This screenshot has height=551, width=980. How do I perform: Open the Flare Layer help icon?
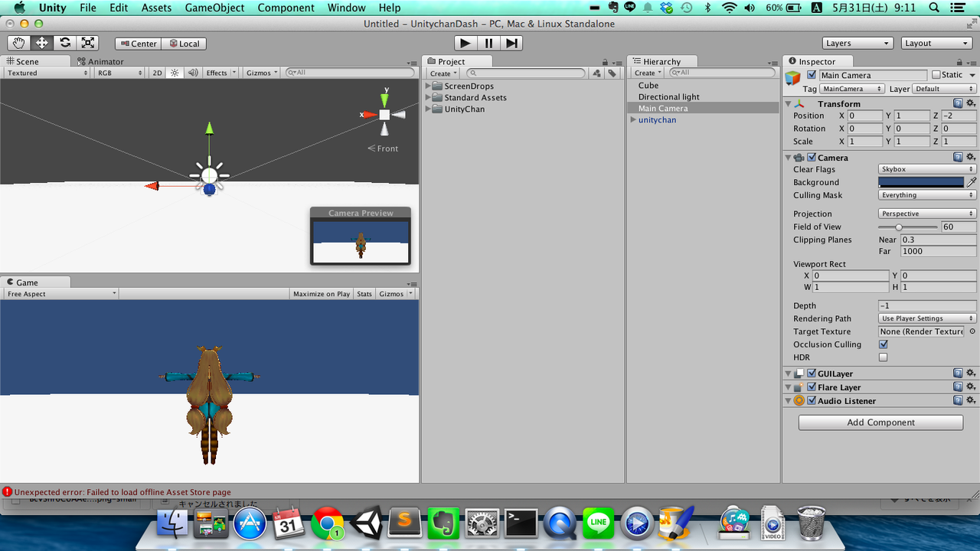coord(958,387)
